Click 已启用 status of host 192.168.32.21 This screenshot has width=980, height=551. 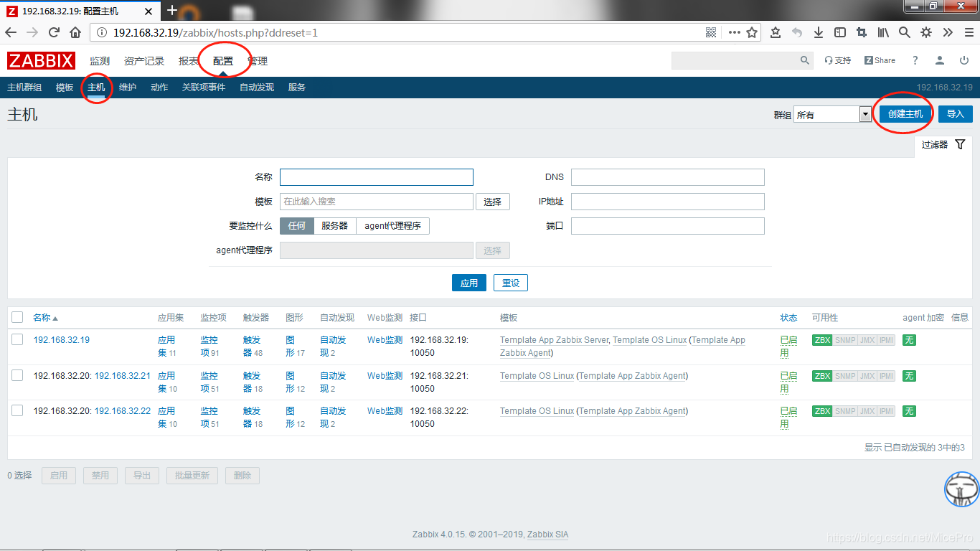point(788,382)
